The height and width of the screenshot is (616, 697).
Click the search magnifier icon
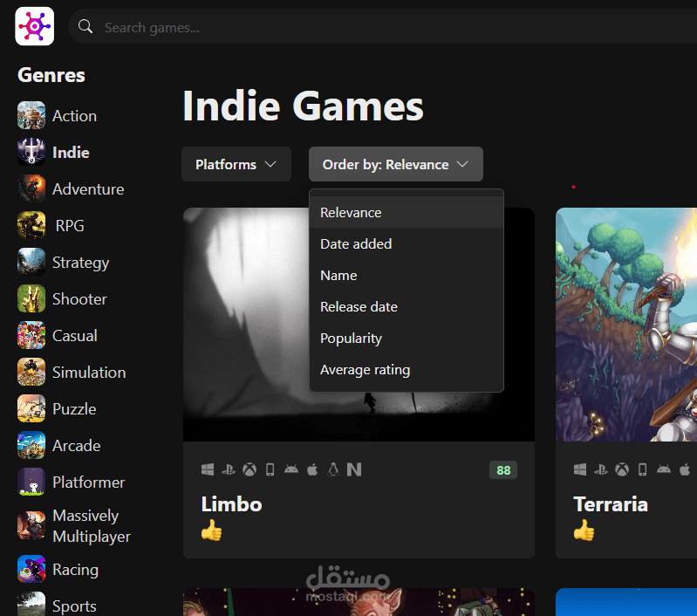pos(85,27)
